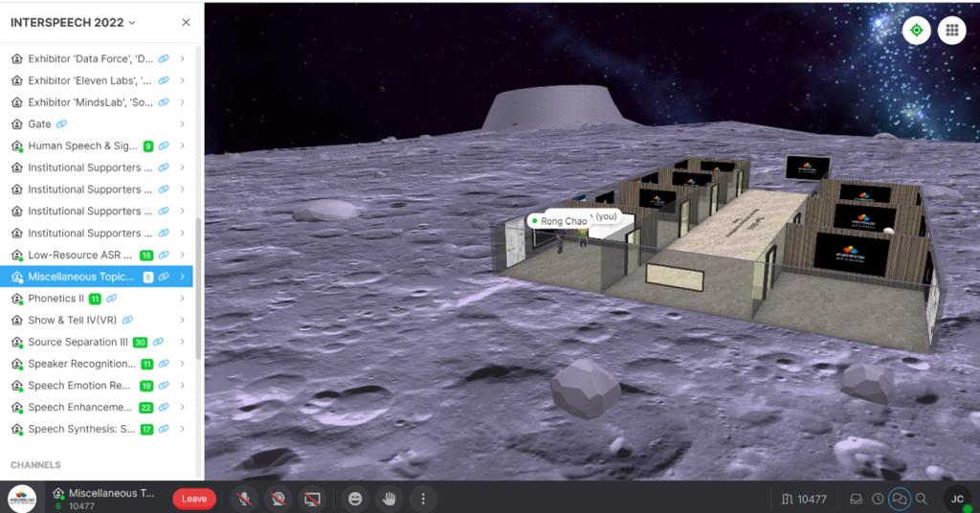Open the chat bubbles icon
Viewport: 980px width, 513px height.
(x=899, y=499)
